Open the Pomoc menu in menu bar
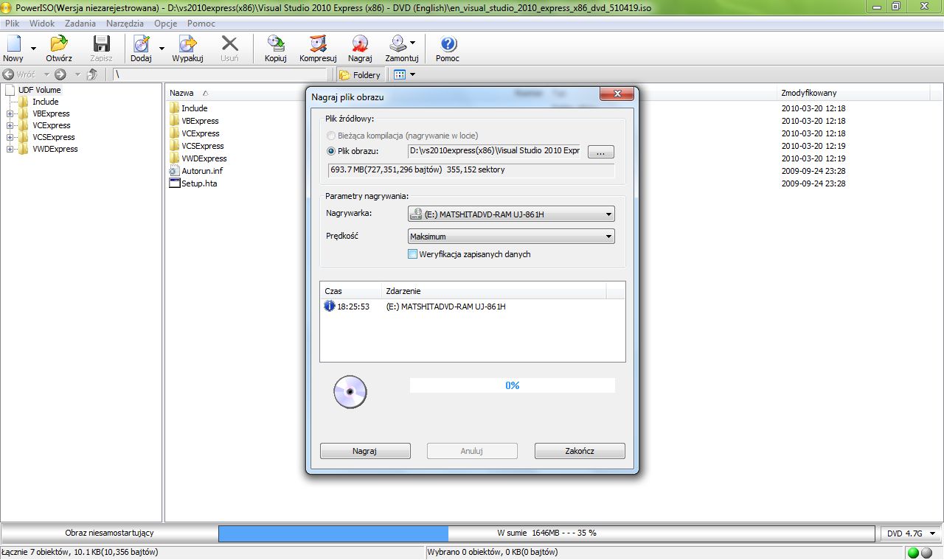 click(201, 24)
